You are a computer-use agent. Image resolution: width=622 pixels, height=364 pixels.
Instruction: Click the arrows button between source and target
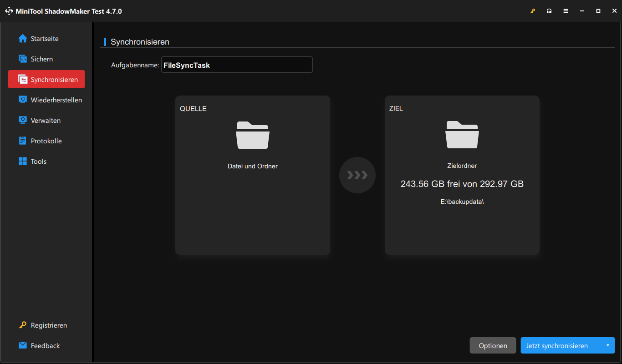pyautogui.click(x=357, y=175)
